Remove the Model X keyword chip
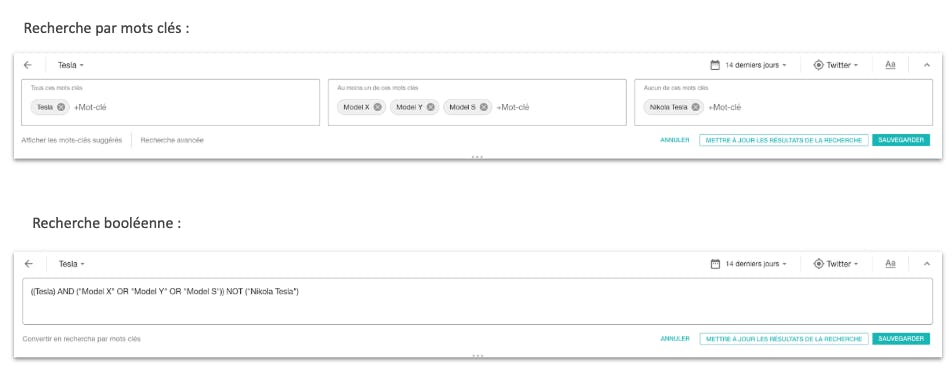952x381 pixels. coord(378,107)
